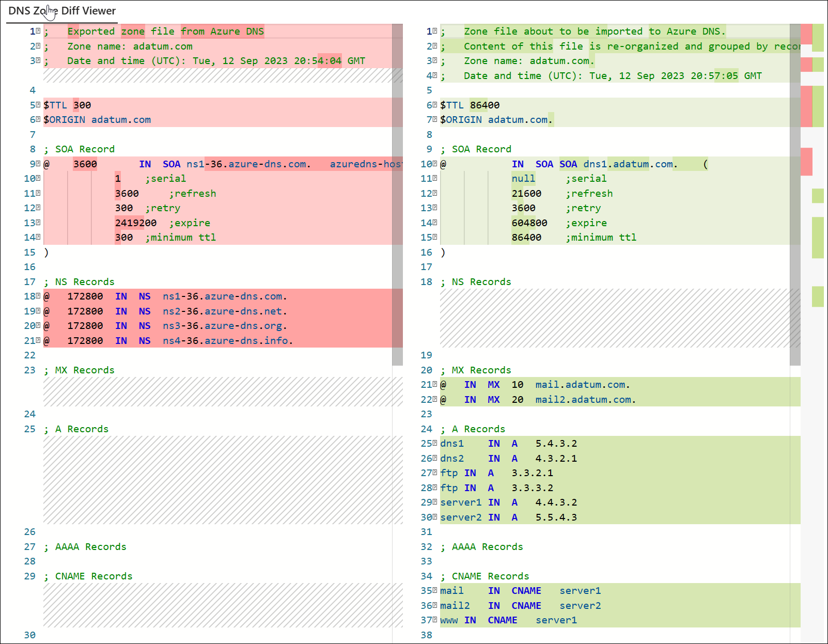This screenshot has width=828, height=644.
Task: Click "; CNAME Records" comment in left pane
Action: point(88,576)
